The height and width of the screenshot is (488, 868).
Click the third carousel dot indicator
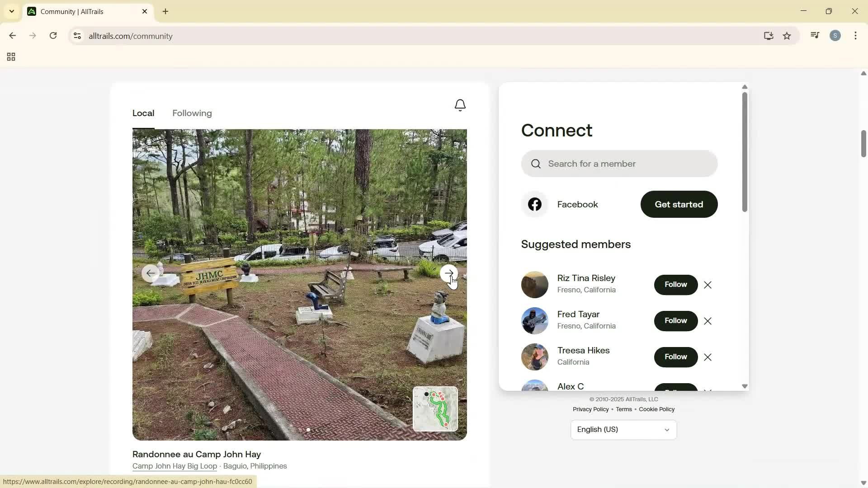[322, 430]
